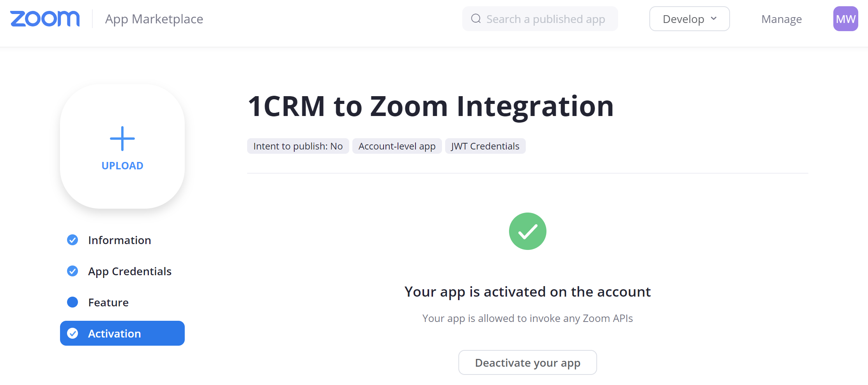Click the UPLOAD label in image box

[x=122, y=166]
